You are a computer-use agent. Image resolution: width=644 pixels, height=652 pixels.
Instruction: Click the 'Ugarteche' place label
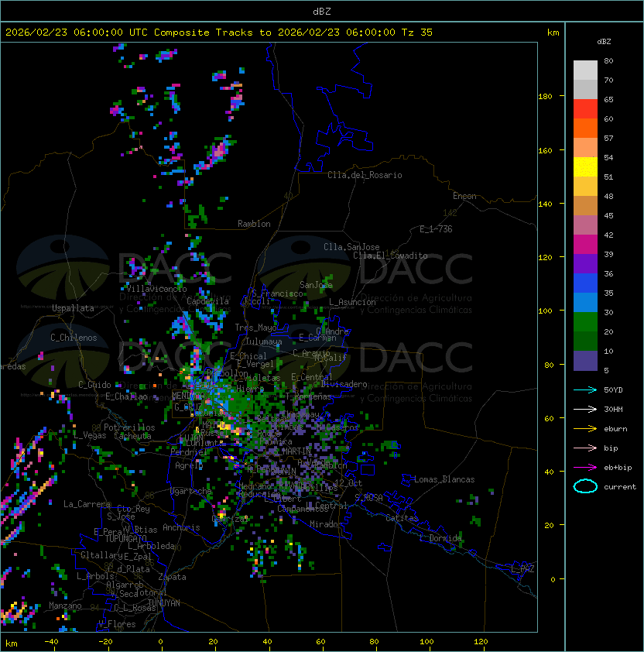pos(191,491)
